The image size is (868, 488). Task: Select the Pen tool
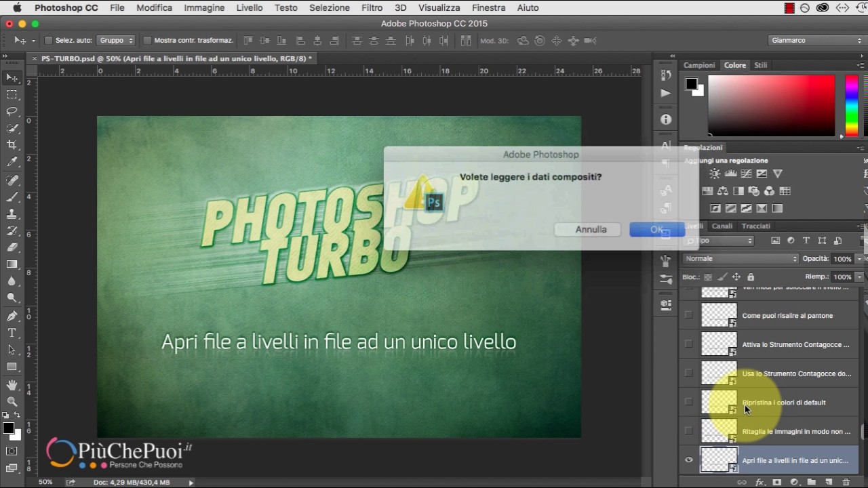pos(12,317)
